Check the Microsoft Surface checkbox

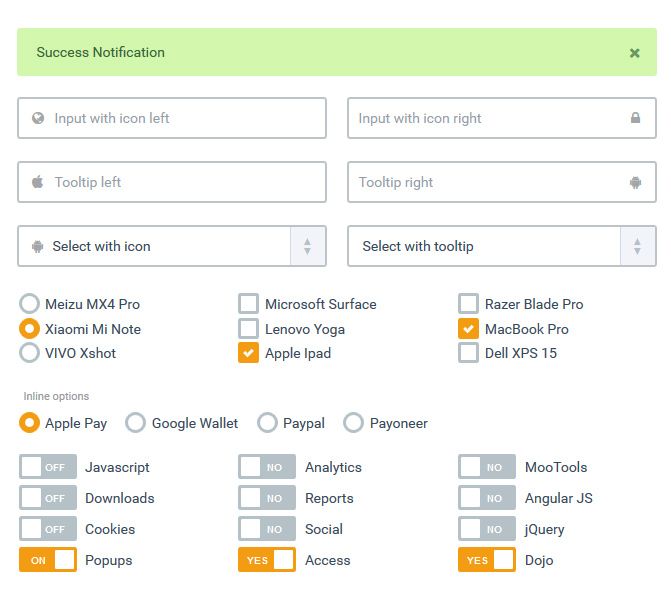tap(248, 304)
